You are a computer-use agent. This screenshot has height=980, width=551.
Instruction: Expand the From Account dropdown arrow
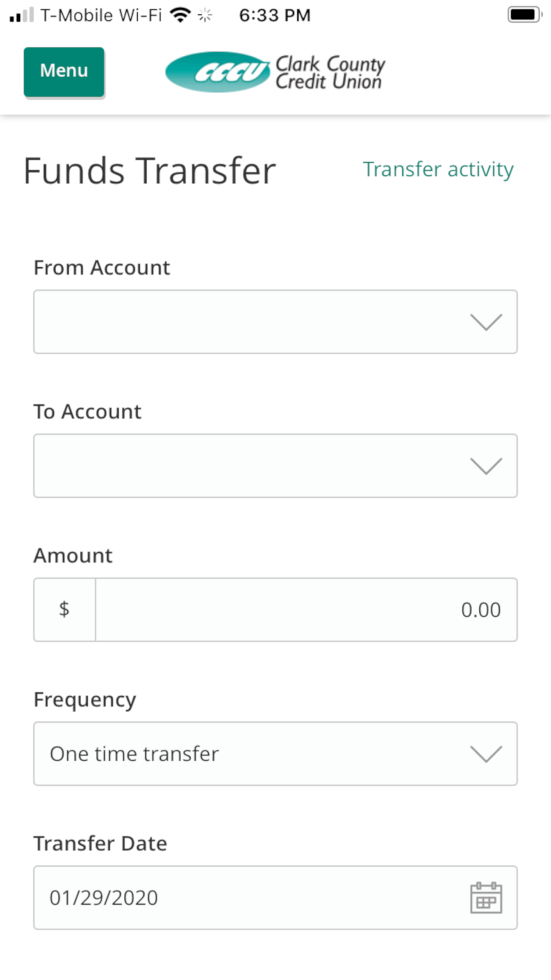click(485, 322)
